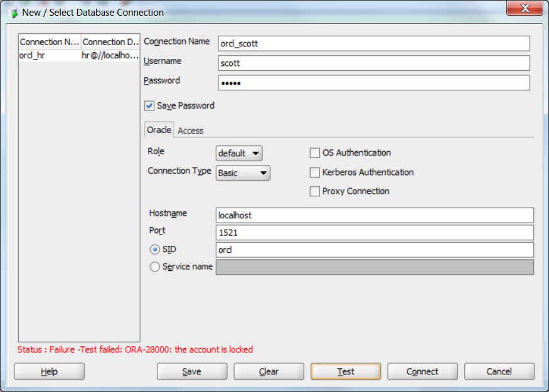Check the Proxy Connection option

pyautogui.click(x=314, y=191)
